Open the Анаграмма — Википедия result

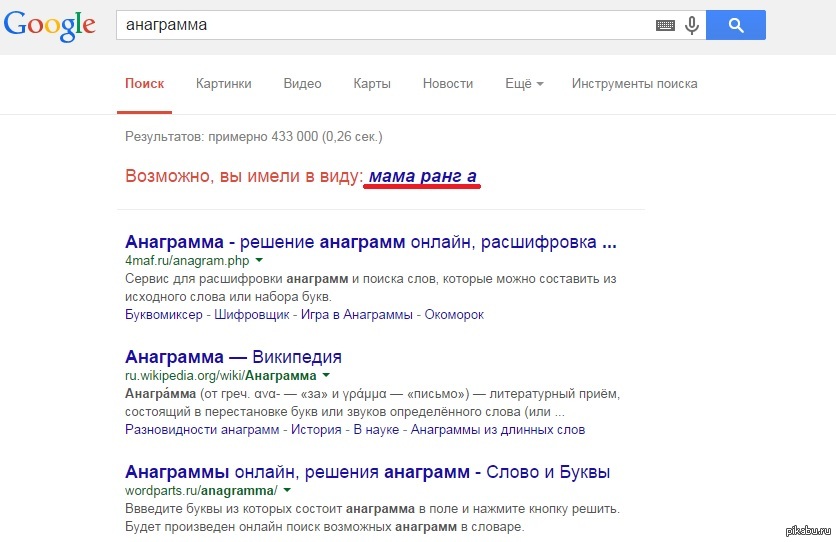pyautogui.click(x=233, y=357)
